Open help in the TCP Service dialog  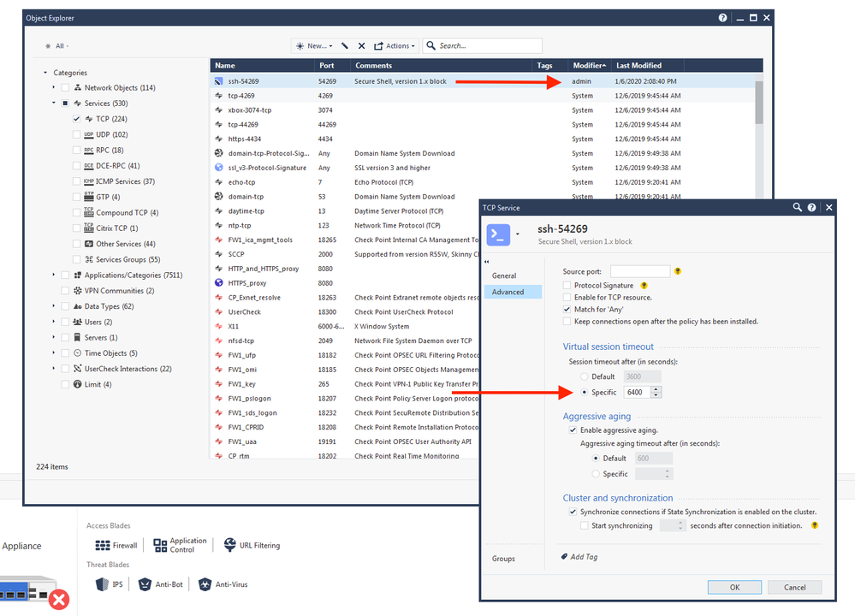(x=811, y=207)
